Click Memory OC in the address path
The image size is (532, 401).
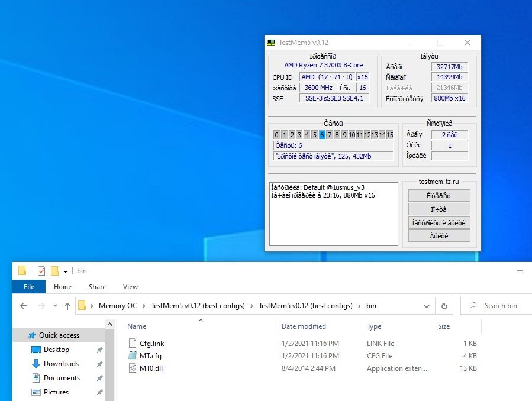(x=118, y=305)
